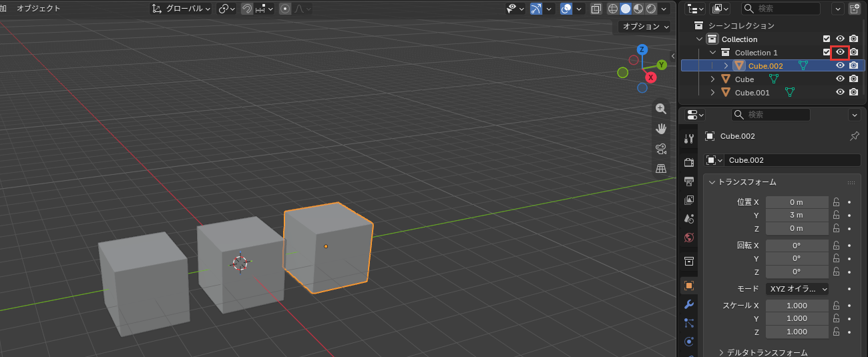Open outliner editor type dropdown
Viewport: 868px width, 357px height.
[696, 9]
